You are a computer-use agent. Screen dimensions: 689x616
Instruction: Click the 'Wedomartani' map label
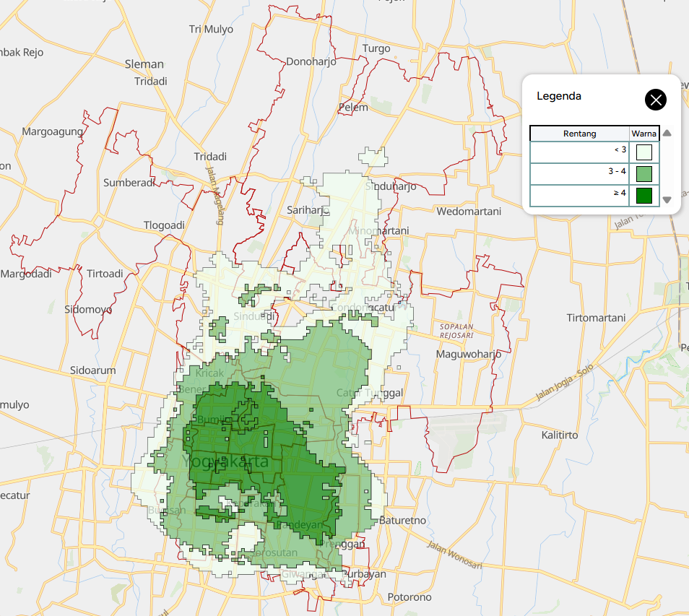pyautogui.click(x=469, y=212)
